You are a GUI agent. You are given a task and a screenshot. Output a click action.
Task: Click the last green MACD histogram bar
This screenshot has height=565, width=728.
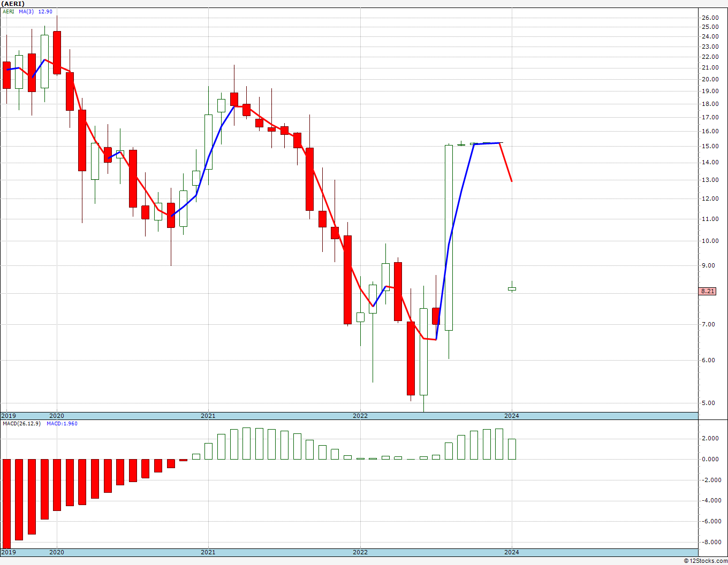pyautogui.click(x=512, y=449)
